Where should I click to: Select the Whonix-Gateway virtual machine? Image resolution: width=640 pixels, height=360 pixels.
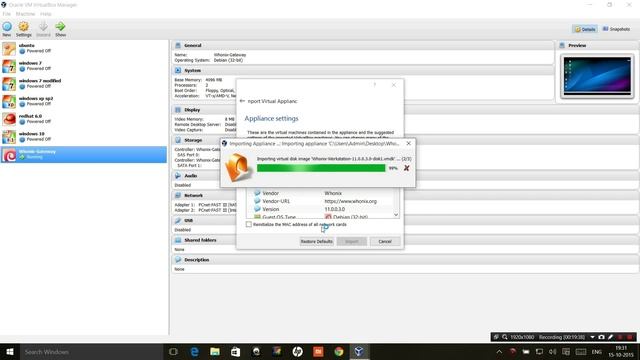pos(84,155)
